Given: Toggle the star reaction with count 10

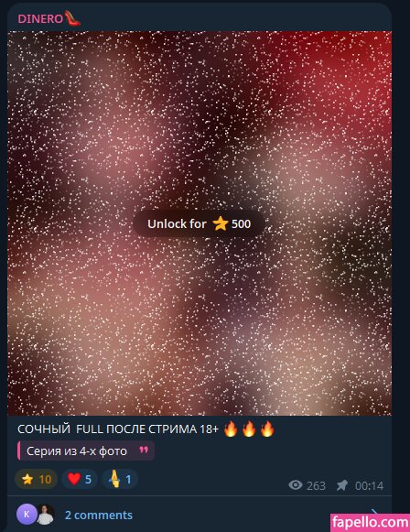Looking at the screenshot, I should (x=36, y=479).
